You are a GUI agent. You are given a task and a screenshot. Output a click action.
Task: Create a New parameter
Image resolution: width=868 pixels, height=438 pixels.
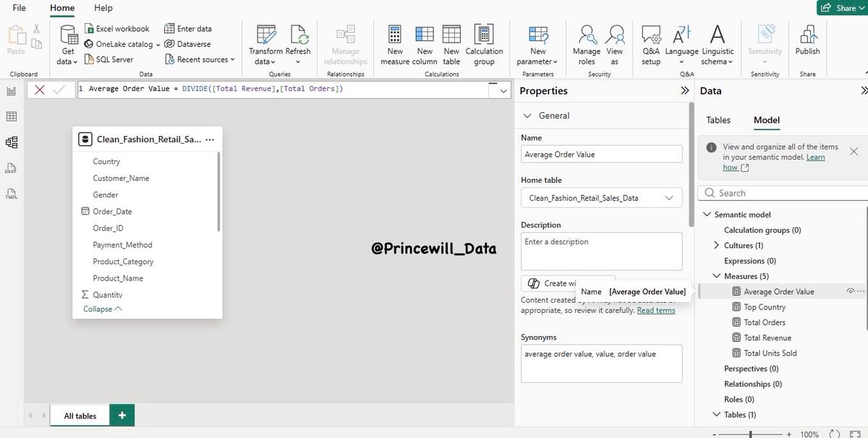coord(538,45)
